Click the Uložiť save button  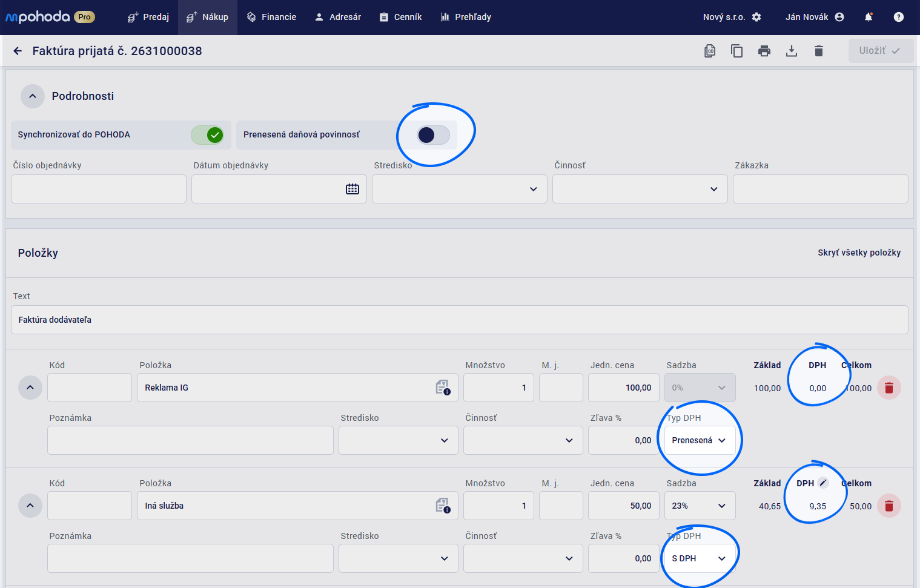(881, 51)
